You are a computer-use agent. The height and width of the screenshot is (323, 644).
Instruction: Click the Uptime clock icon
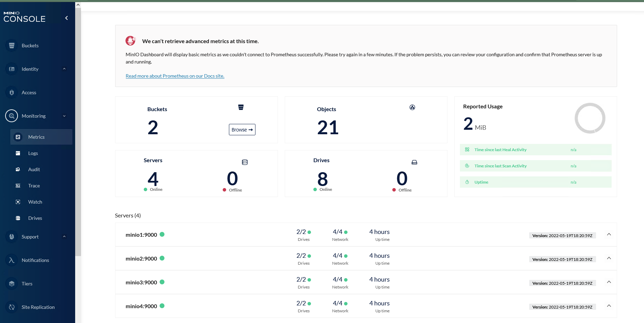(x=467, y=182)
